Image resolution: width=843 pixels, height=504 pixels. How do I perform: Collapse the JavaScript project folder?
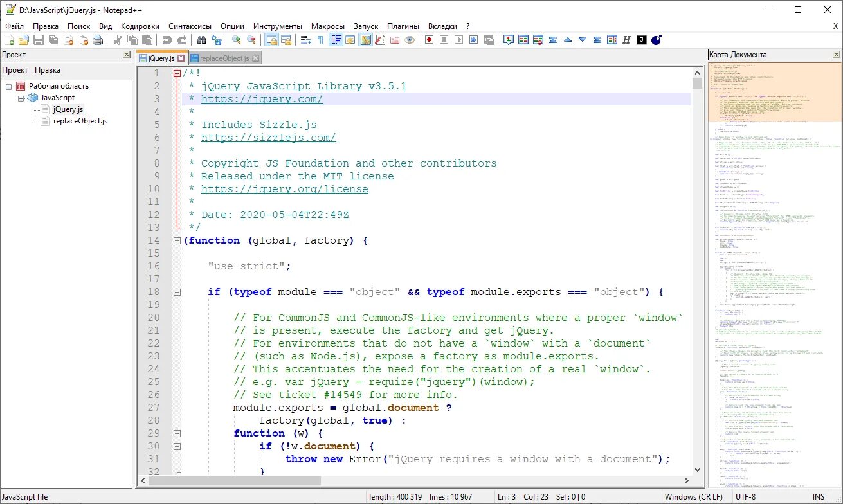(21, 98)
